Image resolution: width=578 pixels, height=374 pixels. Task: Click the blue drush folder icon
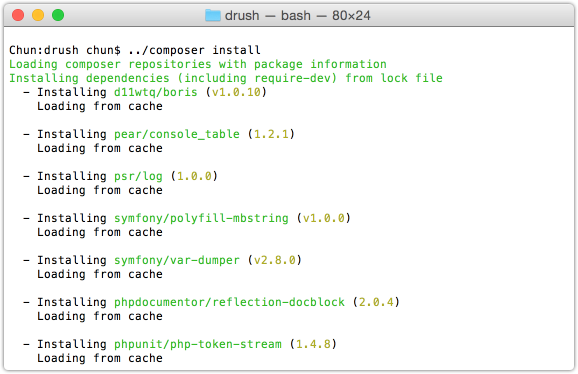click(213, 15)
